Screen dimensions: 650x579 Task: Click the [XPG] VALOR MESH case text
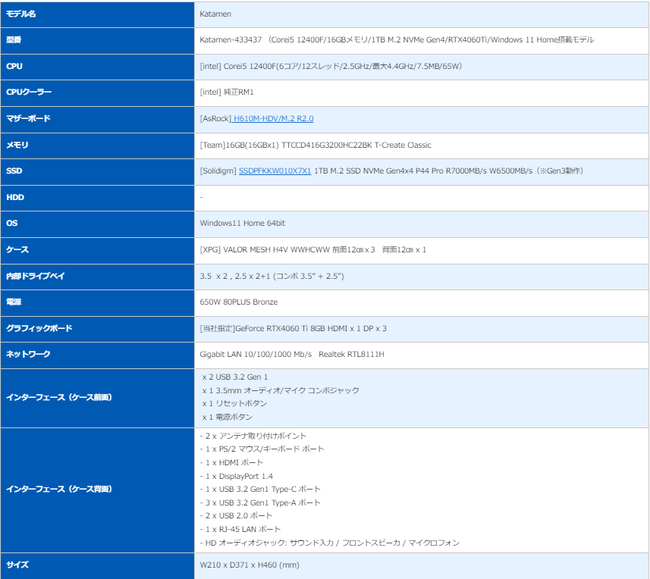click(313, 250)
